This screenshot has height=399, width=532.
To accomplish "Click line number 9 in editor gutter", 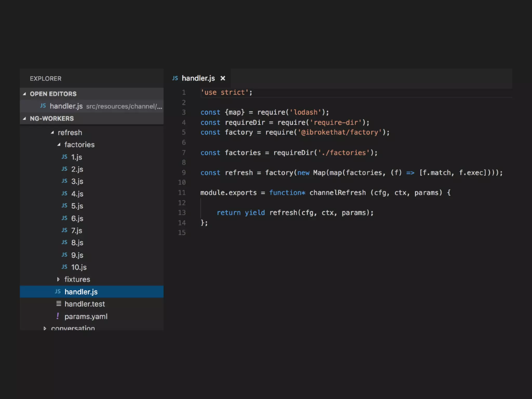I will point(184,173).
